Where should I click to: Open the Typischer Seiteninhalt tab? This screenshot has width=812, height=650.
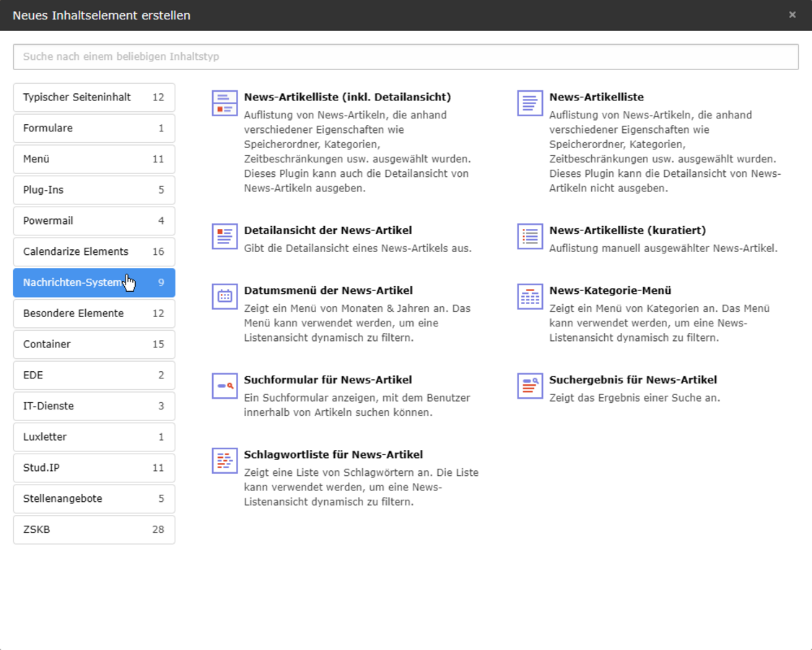coord(94,97)
